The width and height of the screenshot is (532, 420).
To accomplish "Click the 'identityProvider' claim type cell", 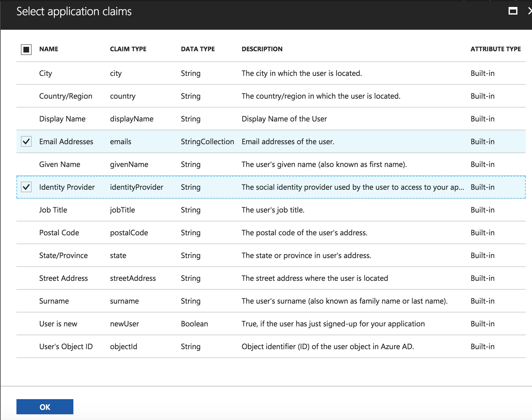I will (x=137, y=187).
